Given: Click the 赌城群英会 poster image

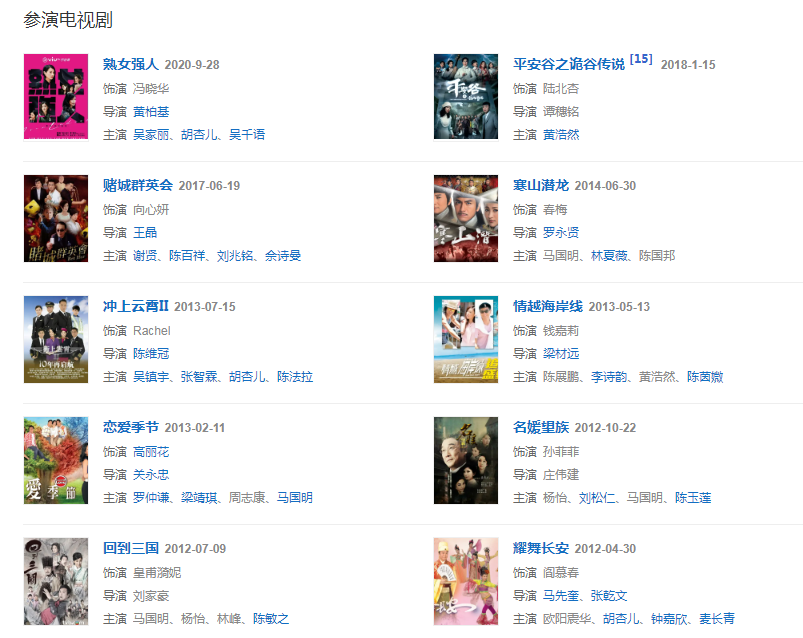Looking at the screenshot, I should 56,218.
